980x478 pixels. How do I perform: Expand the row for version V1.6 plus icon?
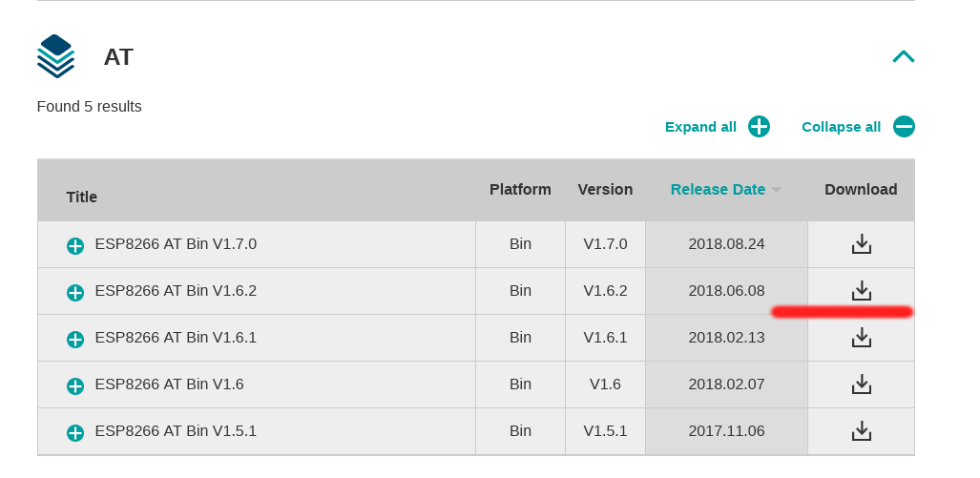[x=75, y=386]
